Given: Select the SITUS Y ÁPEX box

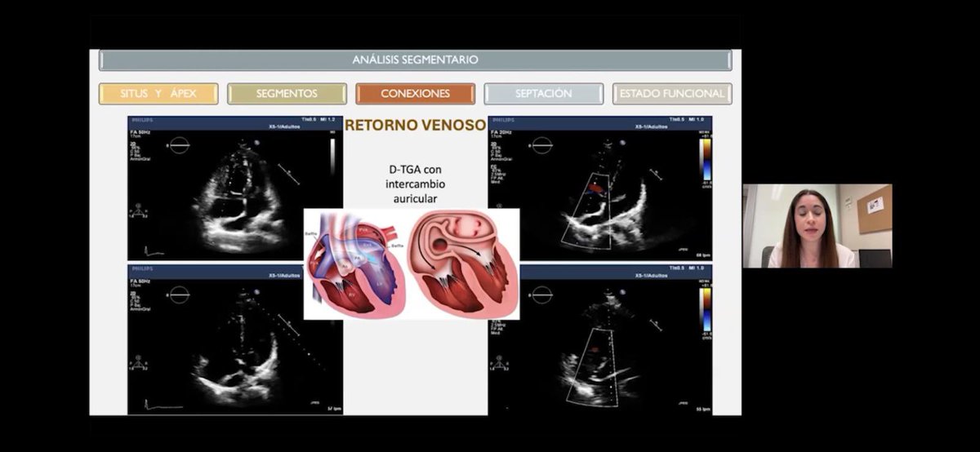Looking at the screenshot, I should tap(158, 94).
